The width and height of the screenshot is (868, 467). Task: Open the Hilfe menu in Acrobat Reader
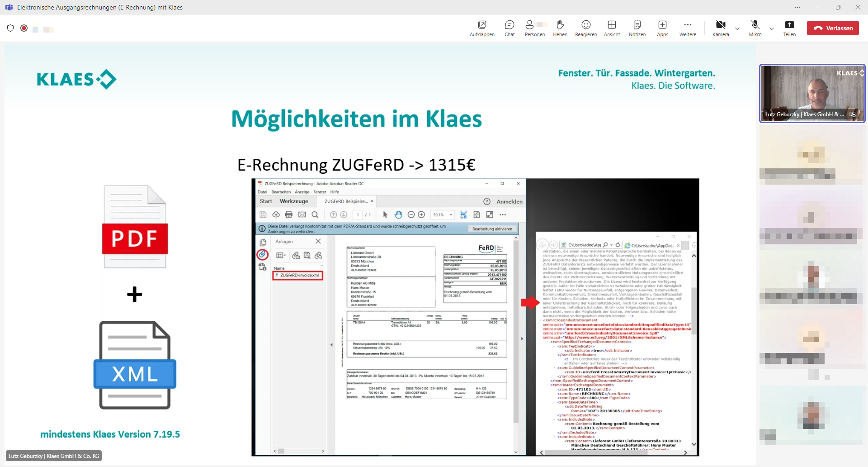335,192
